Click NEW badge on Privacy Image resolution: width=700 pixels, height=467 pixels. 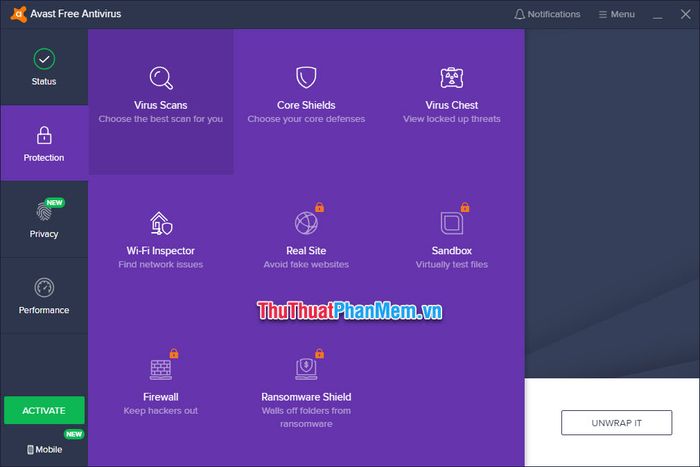tap(54, 203)
